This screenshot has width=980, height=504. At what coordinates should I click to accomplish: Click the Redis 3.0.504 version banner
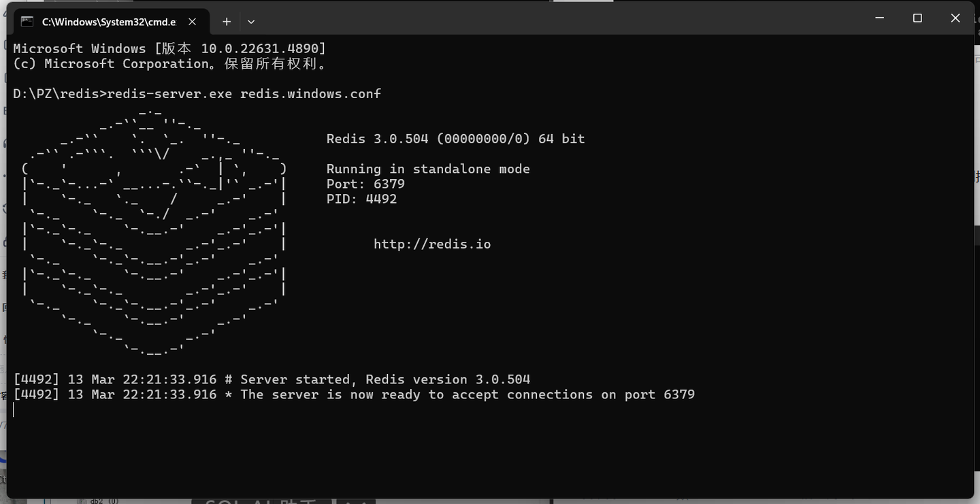455,138
